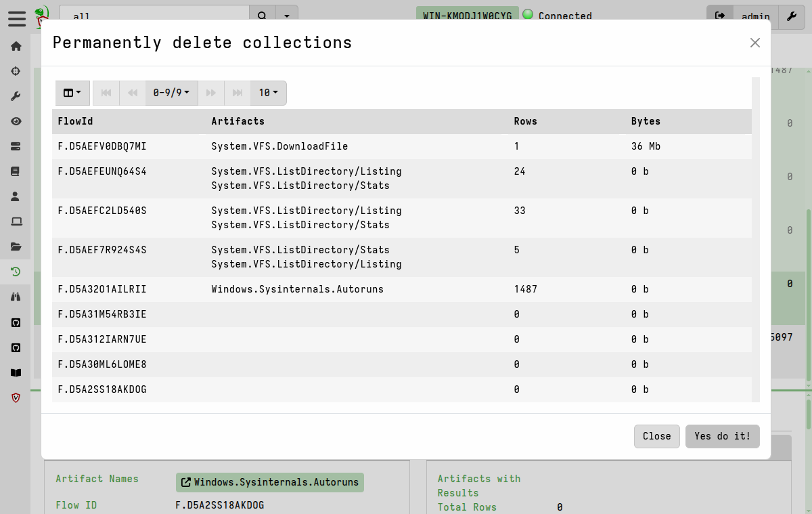This screenshot has height=514, width=812.
Task: Select the Collected Artifacts history icon
Action: tap(16, 272)
